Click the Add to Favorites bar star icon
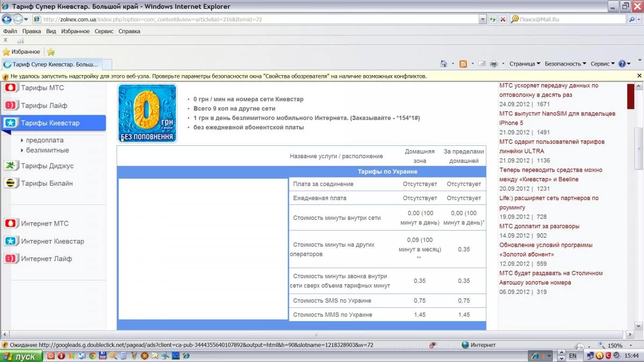The width and height of the screenshot is (644, 362). 51,52
